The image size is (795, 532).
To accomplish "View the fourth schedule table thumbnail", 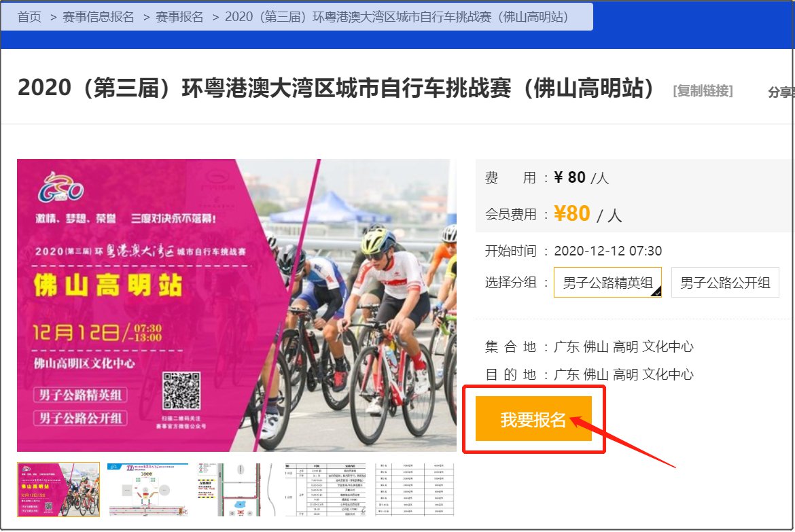I will pos(326,489).
